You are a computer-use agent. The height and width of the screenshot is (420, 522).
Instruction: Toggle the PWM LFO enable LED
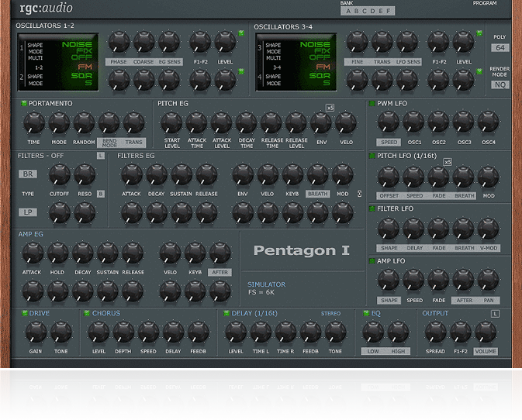tap(372, 103)
